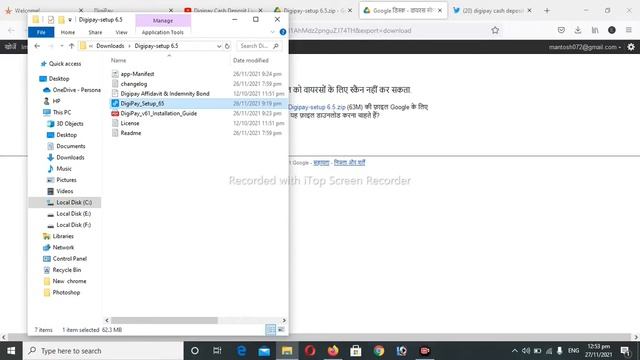Select the DigiPay_Setup_65 installer
This screenshot has width=640, height=360.
click(x=142, y=103)
